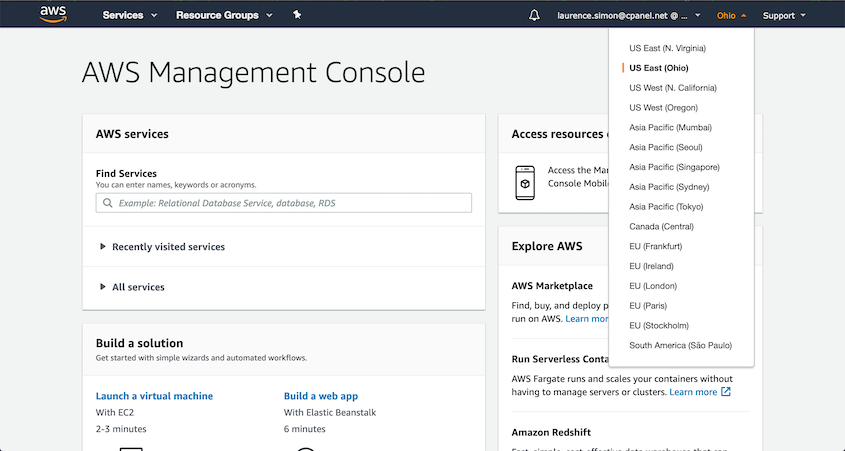Open the Resource Groups dropdown
Viewport: 845px width, 451px height.
click(x=224, y=16)
